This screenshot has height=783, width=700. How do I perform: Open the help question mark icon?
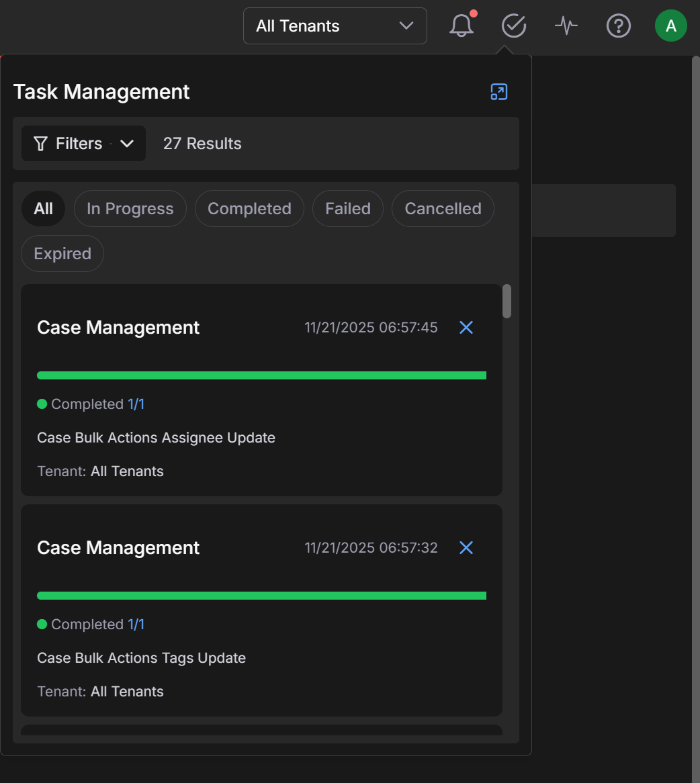618,26
